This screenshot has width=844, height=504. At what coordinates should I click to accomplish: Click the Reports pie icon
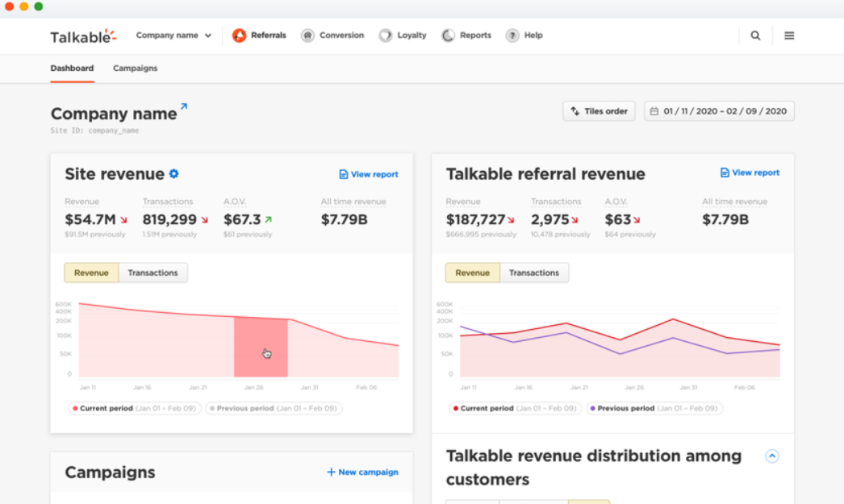coord(448,35)
